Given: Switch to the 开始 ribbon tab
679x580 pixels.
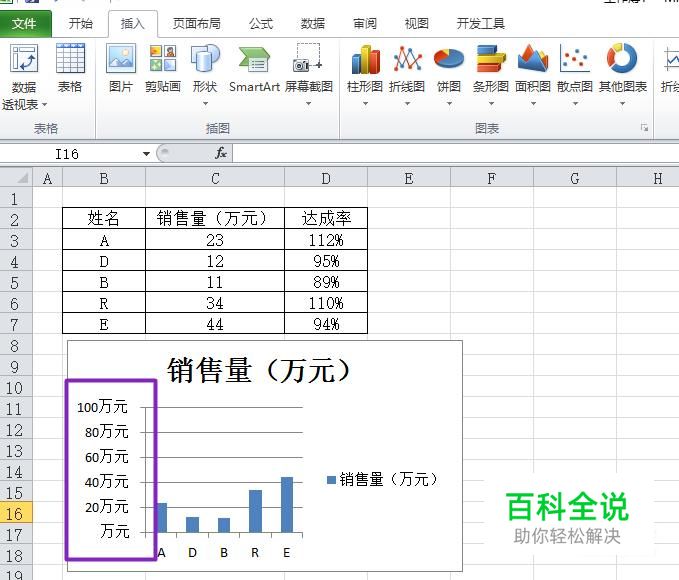Looking at the screenshot, I should coord(81,23).
